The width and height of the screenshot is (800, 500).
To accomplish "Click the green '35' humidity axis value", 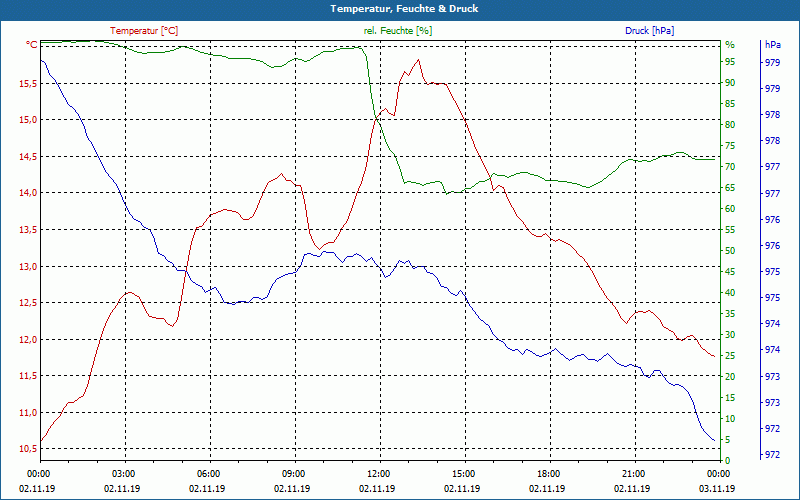I will [x=730, y=314].
